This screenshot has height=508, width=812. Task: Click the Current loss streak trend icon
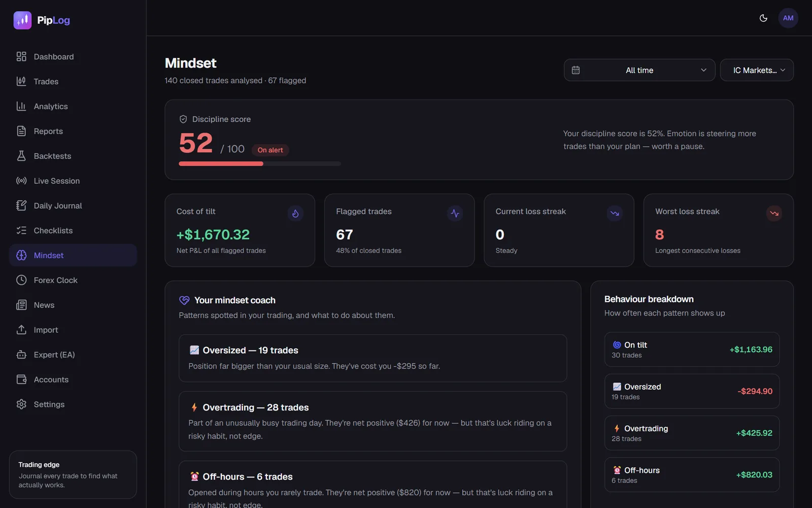click(615, 213)
